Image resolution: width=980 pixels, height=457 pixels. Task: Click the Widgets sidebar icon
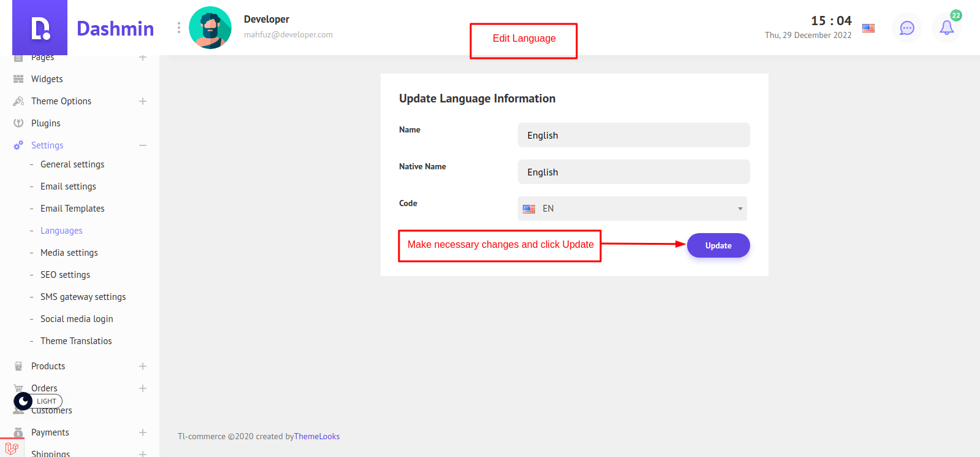tap(18, 79)
